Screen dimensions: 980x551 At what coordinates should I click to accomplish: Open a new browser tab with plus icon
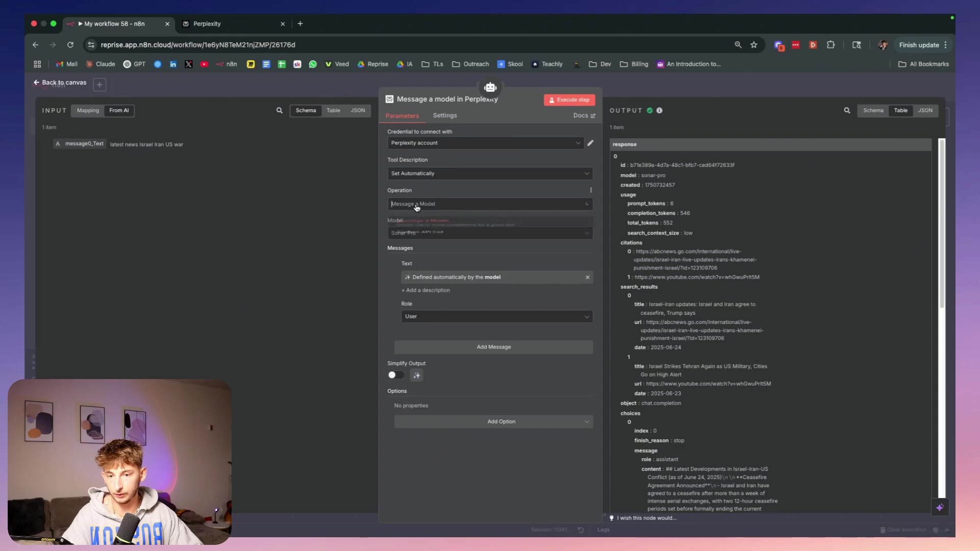click(300, 23)
